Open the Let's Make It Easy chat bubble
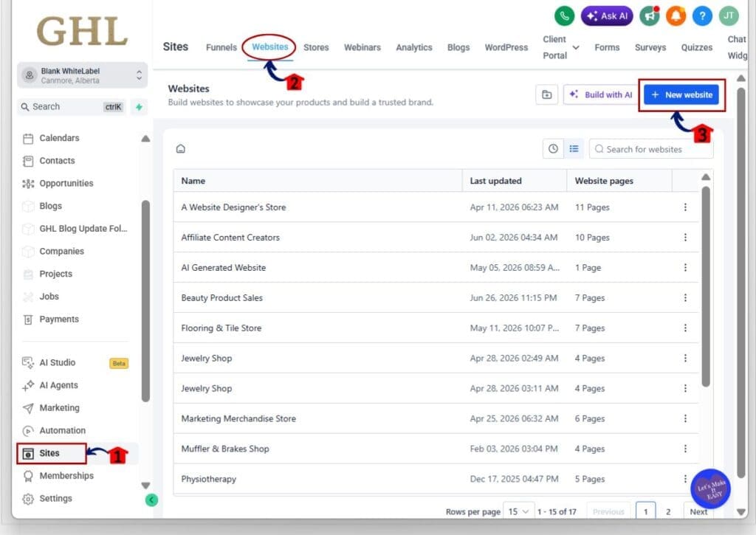The image size is (756, 535). 710,489
